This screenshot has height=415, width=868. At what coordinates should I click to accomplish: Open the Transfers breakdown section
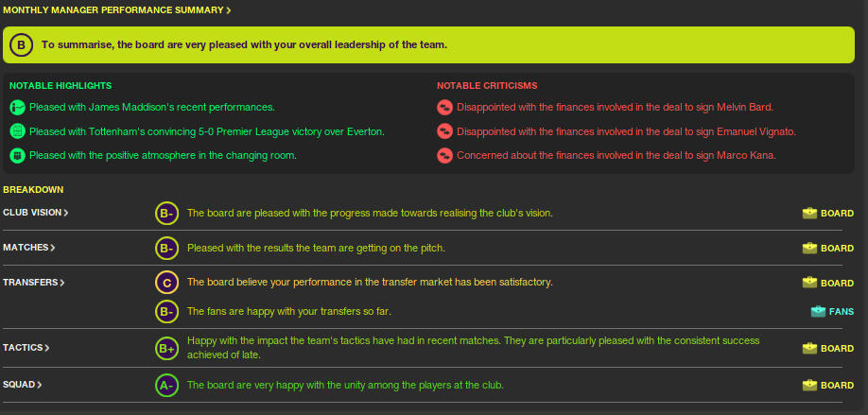[x=35, y=282]
